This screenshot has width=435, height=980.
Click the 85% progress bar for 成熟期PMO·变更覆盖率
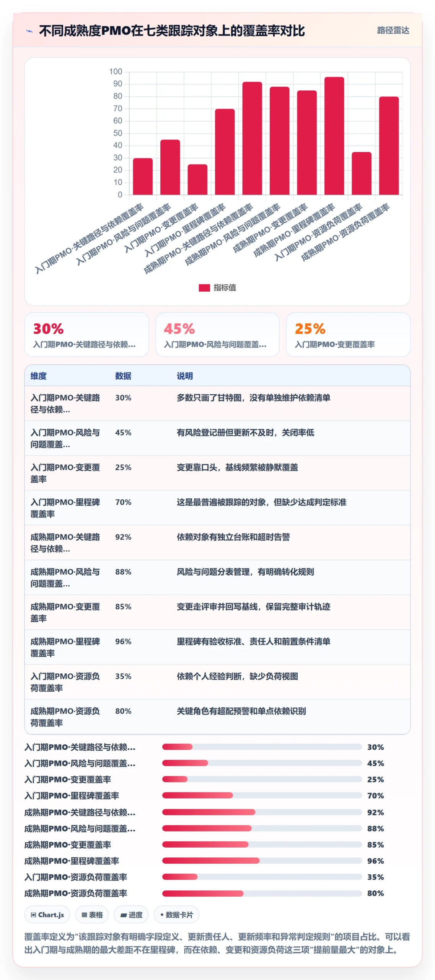(x=262, y=844)
